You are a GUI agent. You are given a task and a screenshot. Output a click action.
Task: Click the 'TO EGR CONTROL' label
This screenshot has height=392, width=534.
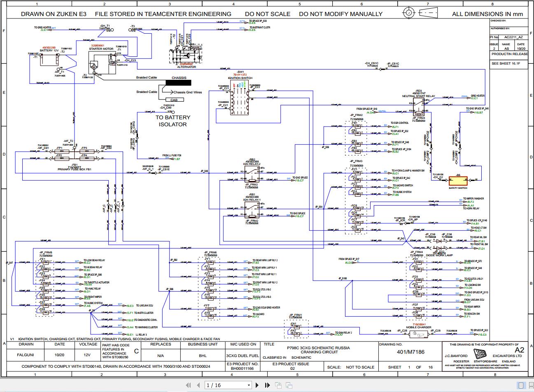[400, 123]
